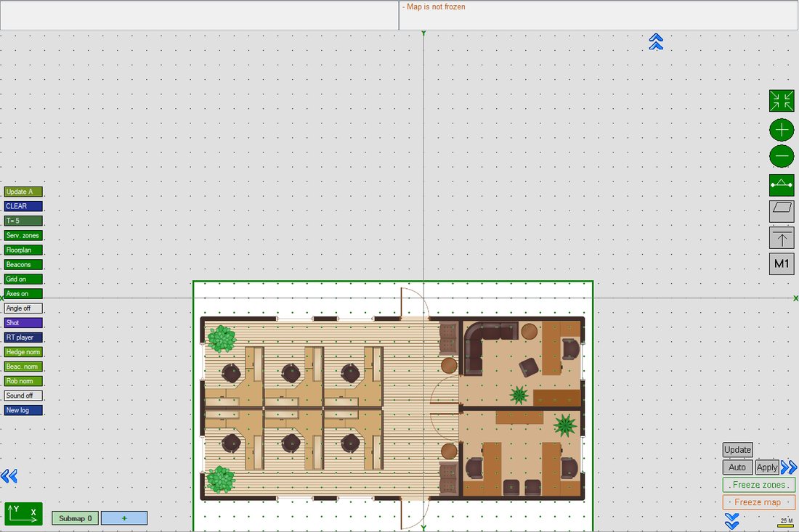
Task: Toggle the Sound off switch
Action: tap(23, 396)
